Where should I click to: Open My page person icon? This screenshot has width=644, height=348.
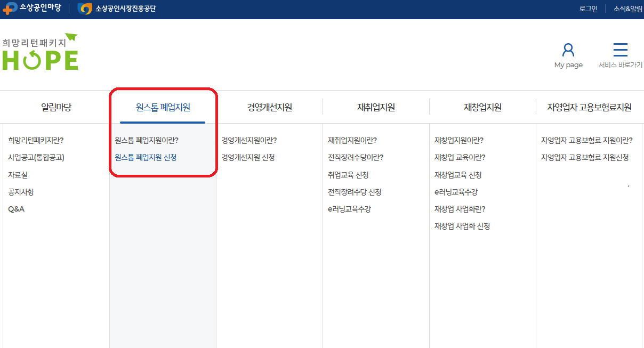(x=568, y=51)
